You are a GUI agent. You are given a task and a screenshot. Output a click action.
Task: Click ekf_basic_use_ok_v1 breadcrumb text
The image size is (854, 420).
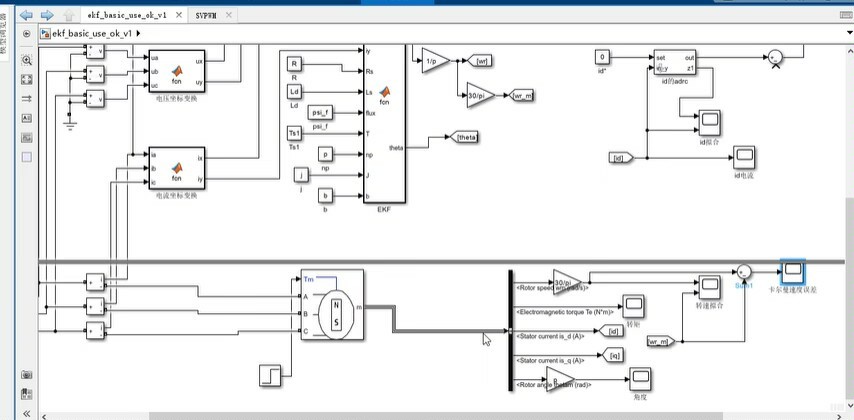[92, 34]
